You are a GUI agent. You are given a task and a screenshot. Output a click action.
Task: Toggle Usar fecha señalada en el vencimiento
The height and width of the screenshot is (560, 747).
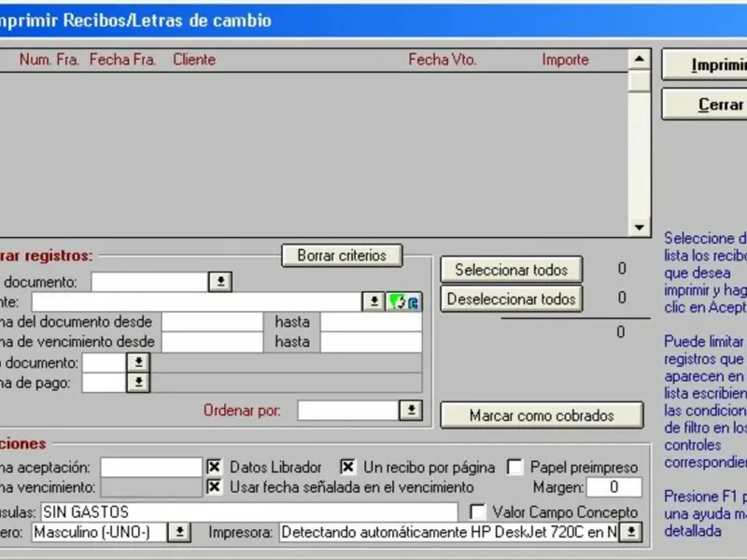click(215, 486)
